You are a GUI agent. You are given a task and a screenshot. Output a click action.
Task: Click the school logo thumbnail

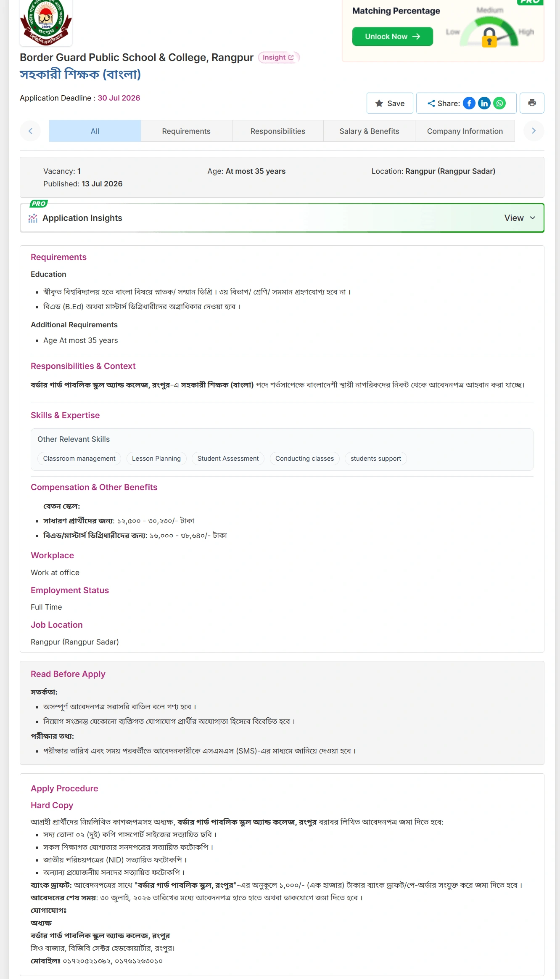[46, 22]
